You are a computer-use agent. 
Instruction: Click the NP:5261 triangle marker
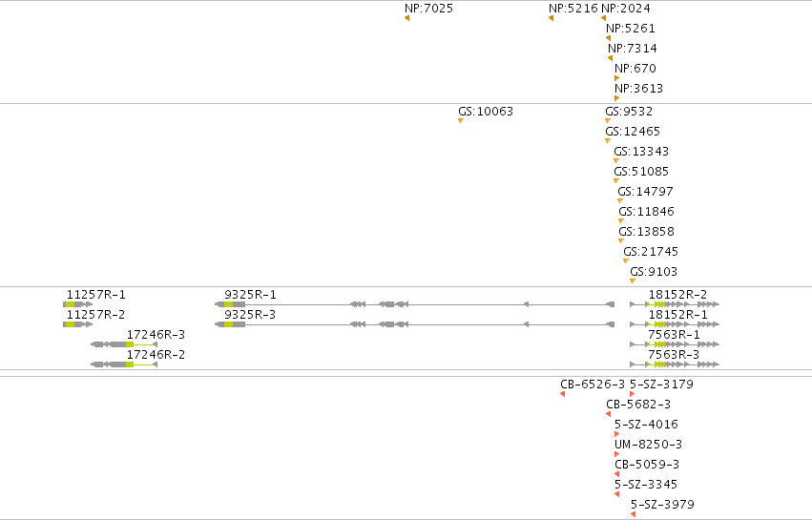tap(608, 38)
